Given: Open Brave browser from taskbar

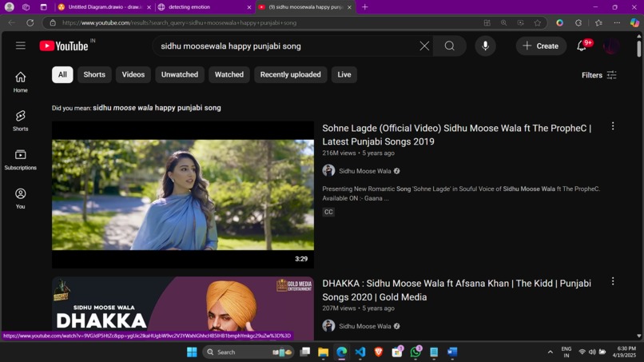Looking at the screenshot, I should (379, 352).
